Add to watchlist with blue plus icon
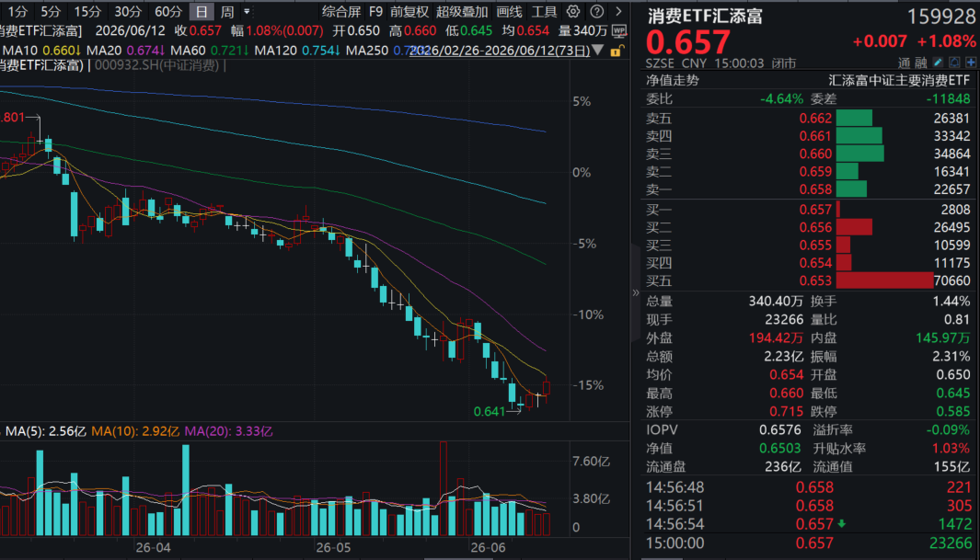 coord(971,63)
